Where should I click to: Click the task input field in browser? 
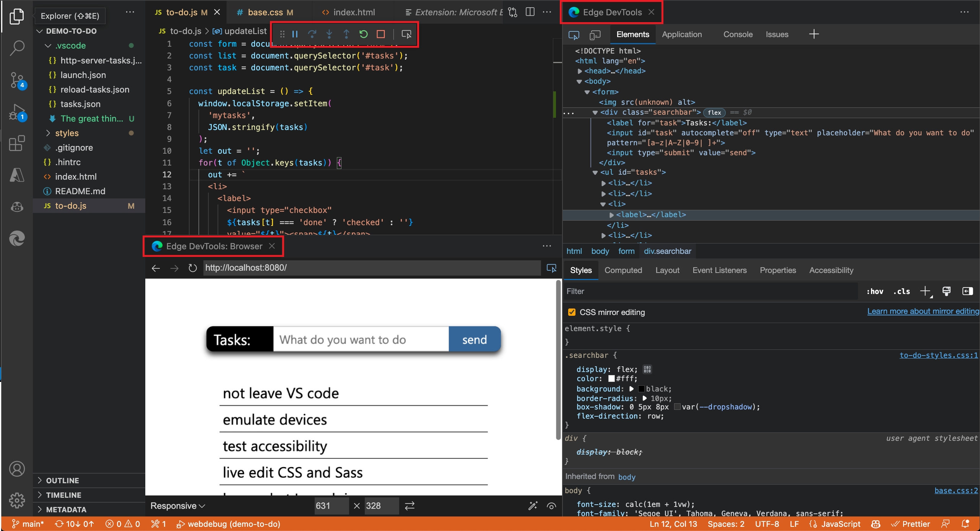point(359,340)
